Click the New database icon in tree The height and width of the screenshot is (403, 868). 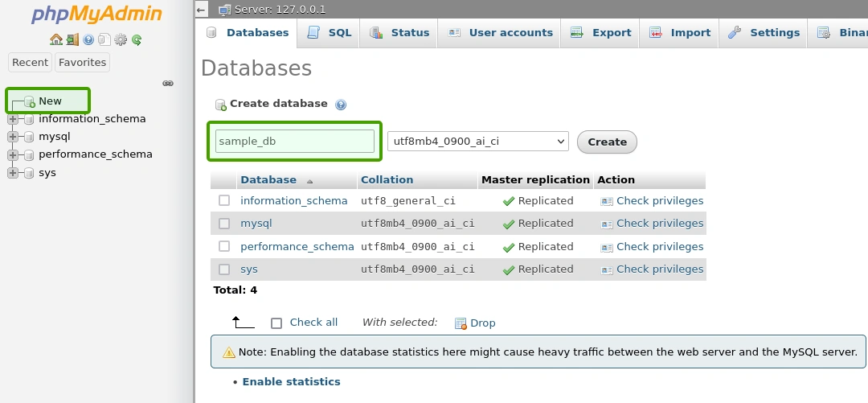point(30,101)
